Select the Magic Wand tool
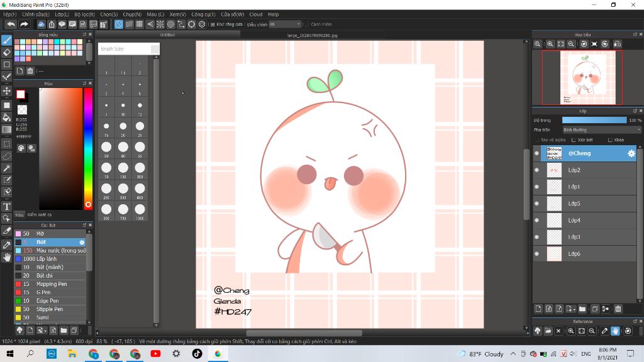644x362 pixels. point(6,168)
